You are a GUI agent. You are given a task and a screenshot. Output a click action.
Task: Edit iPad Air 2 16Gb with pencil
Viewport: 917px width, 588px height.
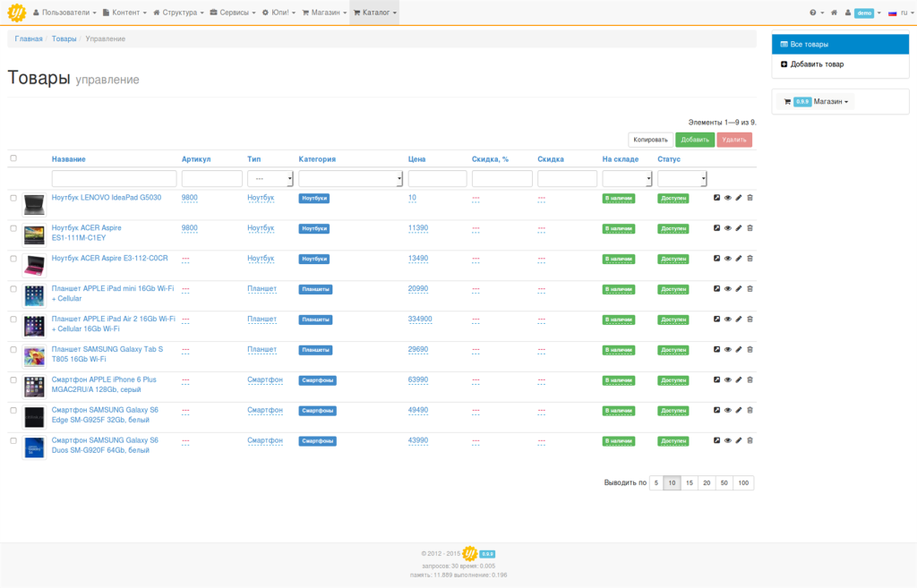(x=739, y=320)
